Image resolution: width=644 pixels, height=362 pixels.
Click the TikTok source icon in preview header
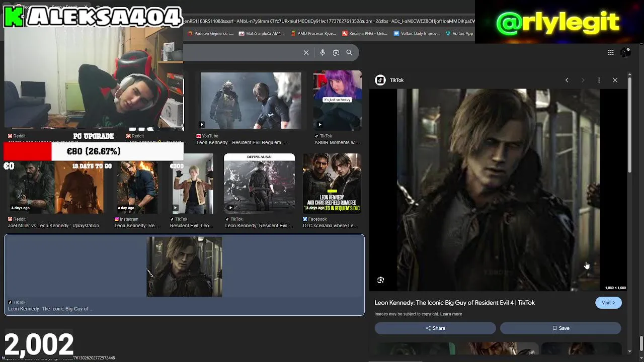tap(380, 80)
